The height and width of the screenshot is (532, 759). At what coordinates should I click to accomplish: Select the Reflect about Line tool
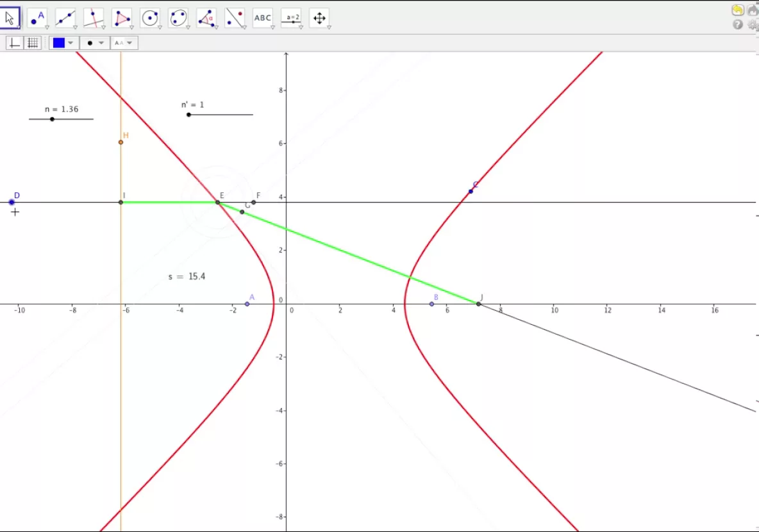click(x=235, y=19)
